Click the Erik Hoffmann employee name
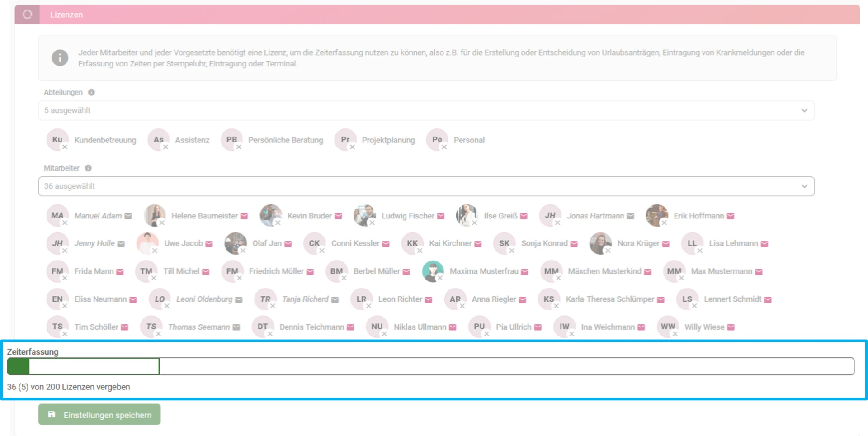This screenshot has width=868, height=436. (x=699, y=216)
